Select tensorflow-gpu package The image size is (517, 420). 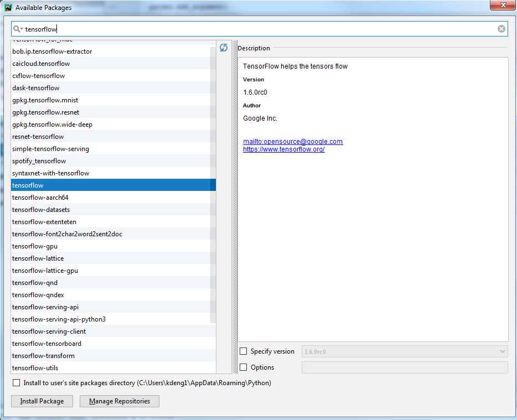(x=113, y=246)
